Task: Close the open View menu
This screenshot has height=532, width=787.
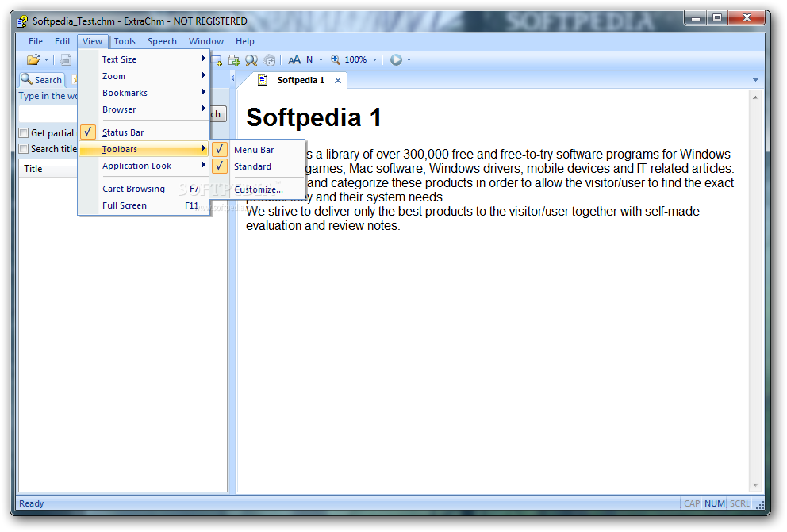Action: click(x=92, y=41)
